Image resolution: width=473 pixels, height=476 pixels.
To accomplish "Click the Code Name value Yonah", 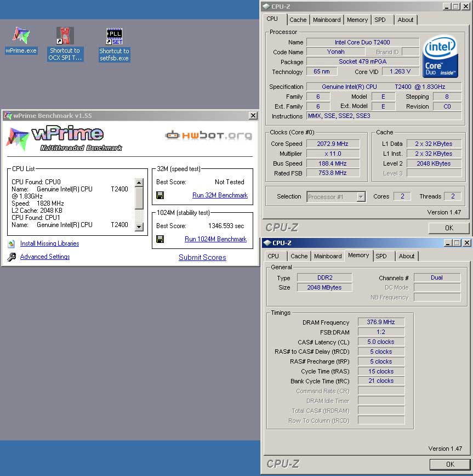I will [336, 52].
